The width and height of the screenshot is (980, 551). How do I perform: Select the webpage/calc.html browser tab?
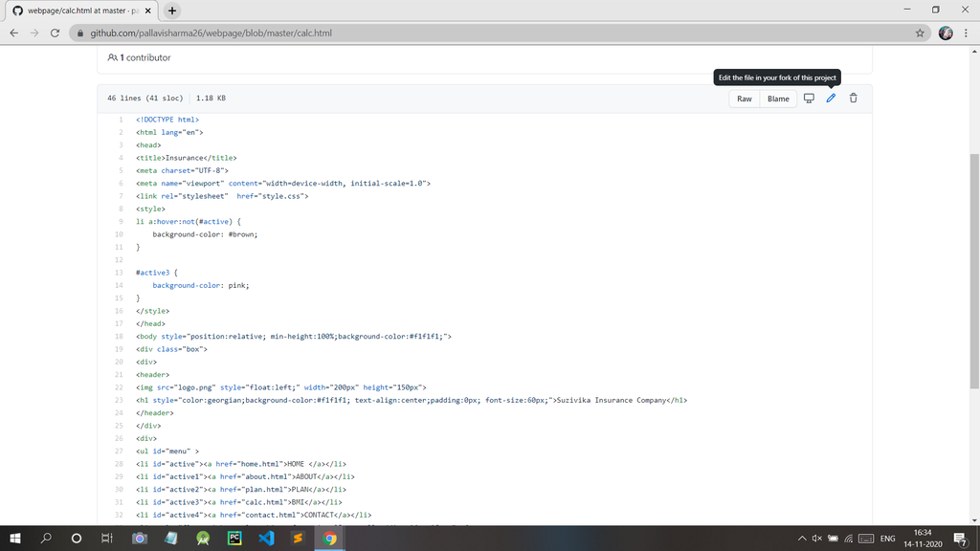82,11
